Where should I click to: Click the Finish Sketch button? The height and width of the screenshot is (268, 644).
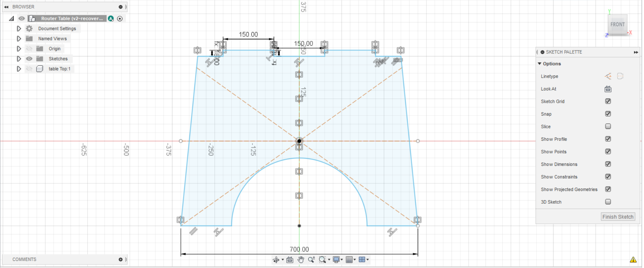618,217
